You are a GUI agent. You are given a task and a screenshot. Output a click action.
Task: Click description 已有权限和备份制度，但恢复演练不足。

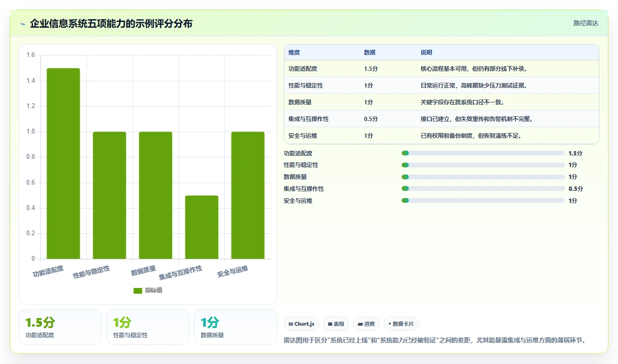point(471,136)
